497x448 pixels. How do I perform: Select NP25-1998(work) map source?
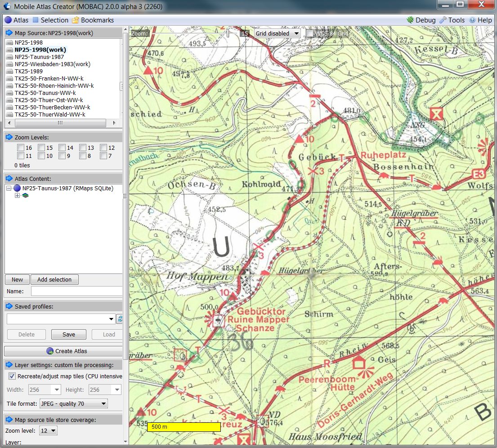(40, 50)
